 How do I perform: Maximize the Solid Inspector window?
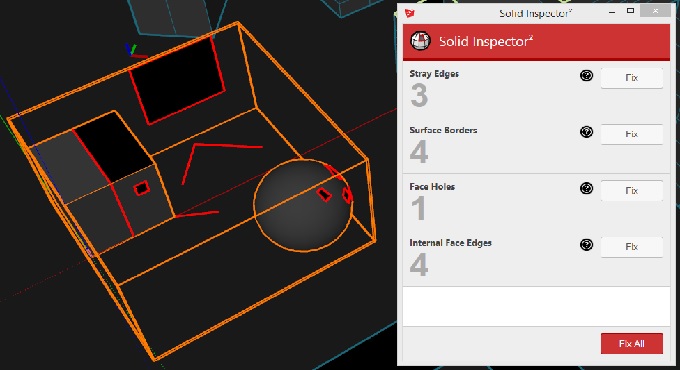click(x=631, y=11)
